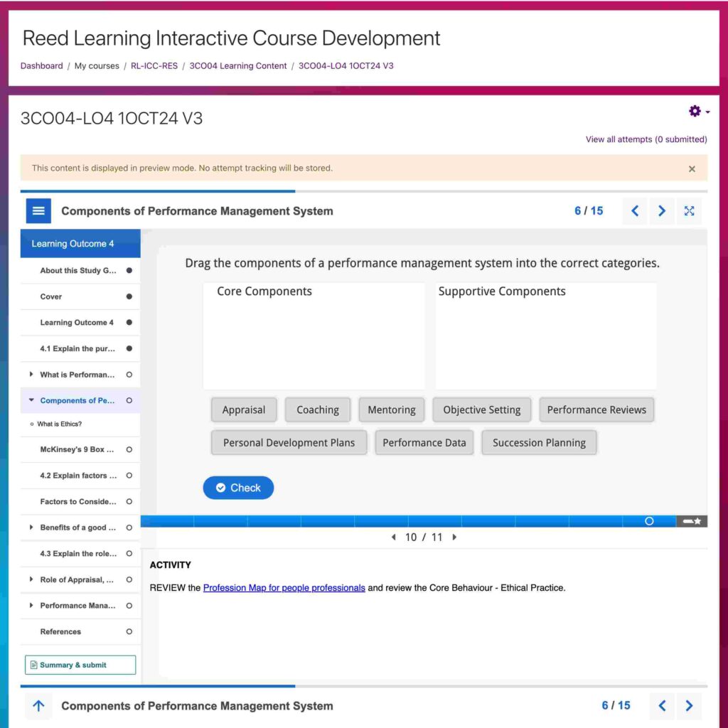Click the current slide marker on progress bar
Viewport: 728px width, 728px height.
tap(649, 521)
